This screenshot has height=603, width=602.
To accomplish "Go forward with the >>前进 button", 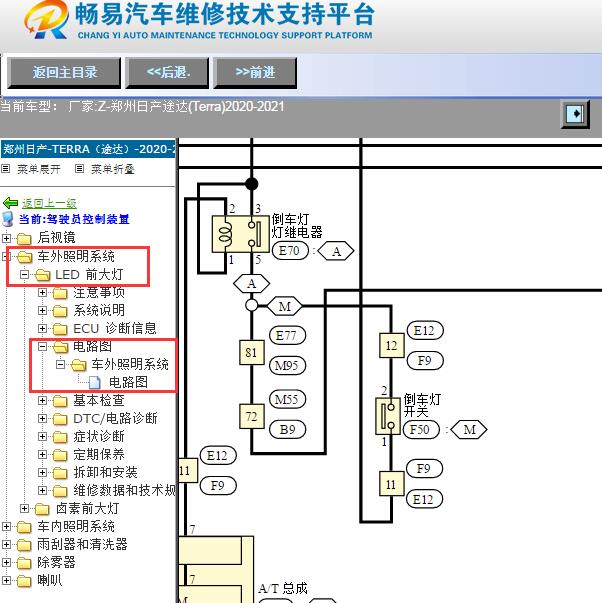I will [255, 73].
